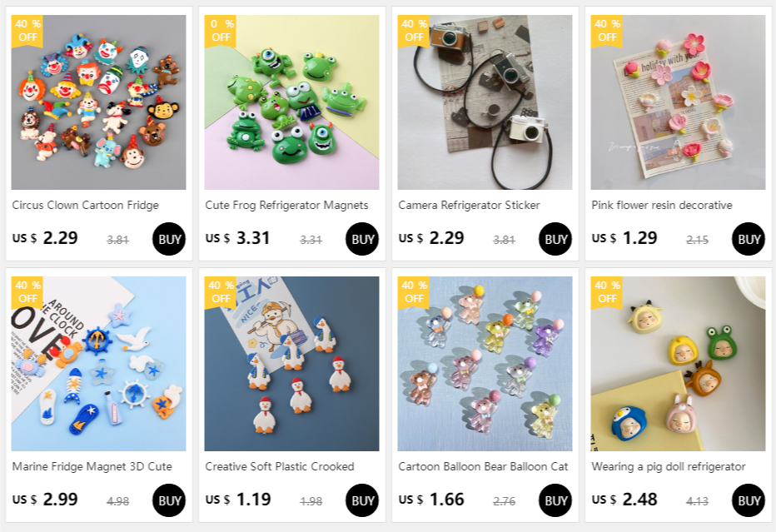Click BUY for Cartoon Balloon Bear
The height and width of the screenshot is (532, 776).
[555, 500]
